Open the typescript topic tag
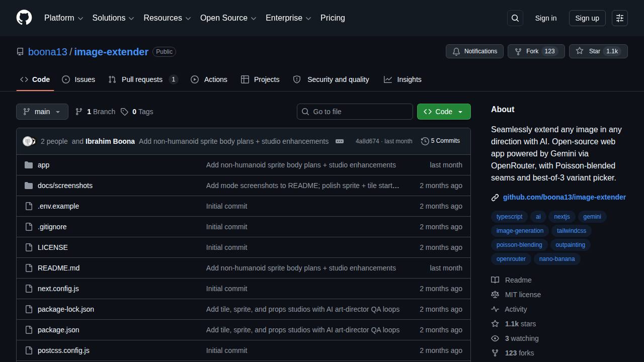This screenshot has height=362, width=644. click(x=509, y=217)
